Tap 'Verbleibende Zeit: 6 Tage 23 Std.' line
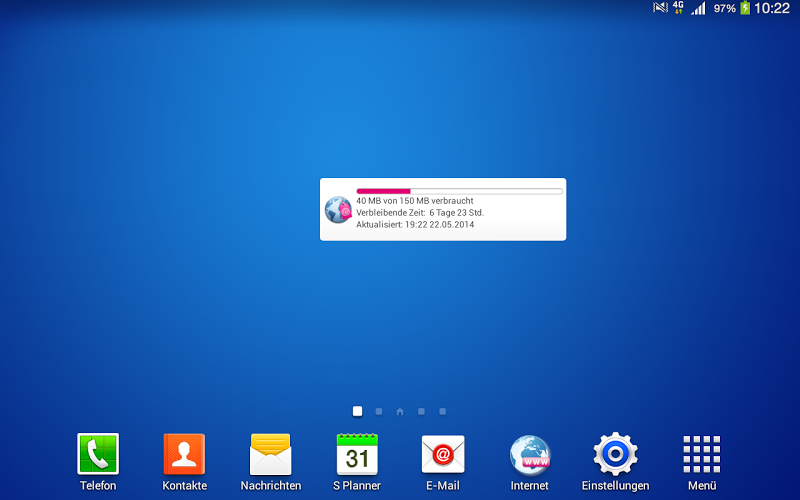 [x=420, y=213]
